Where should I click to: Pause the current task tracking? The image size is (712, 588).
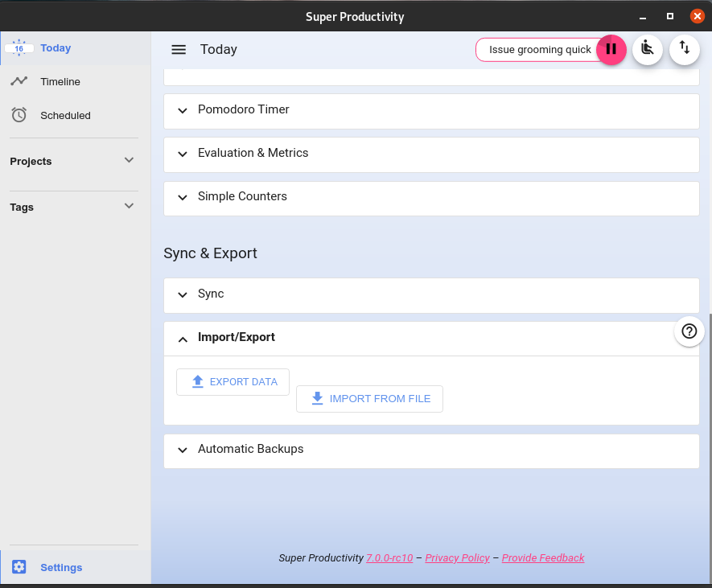[611, 50]
